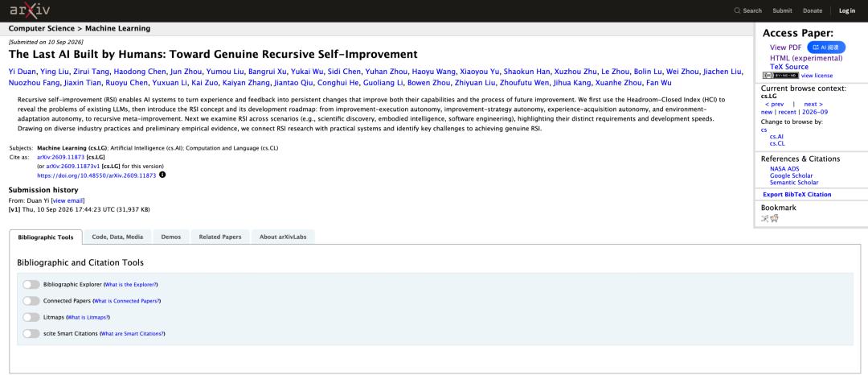Open the Code, Data, Media tab
The width and height of the screenshot is (868, 375).
(117, 237)
